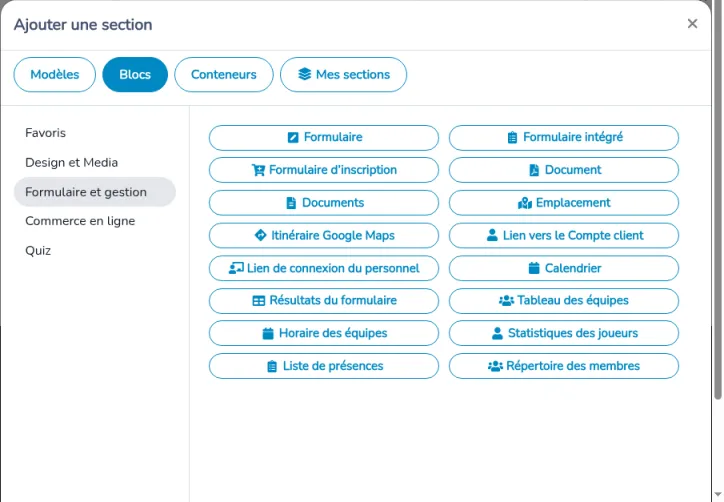Click the table icon beside Résultats du formulaire
Screen dimensions: 724x502
click(259, 301)
